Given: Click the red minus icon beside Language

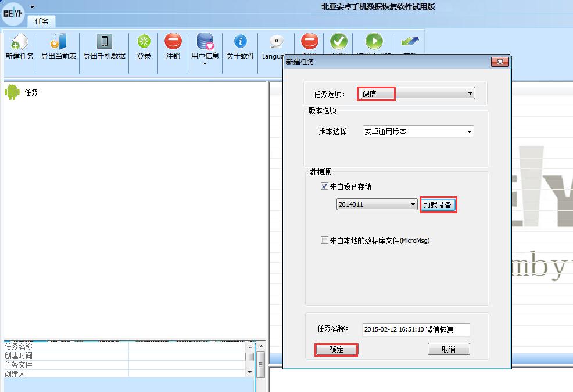Looking at the screenshot, I should point(310,41).
